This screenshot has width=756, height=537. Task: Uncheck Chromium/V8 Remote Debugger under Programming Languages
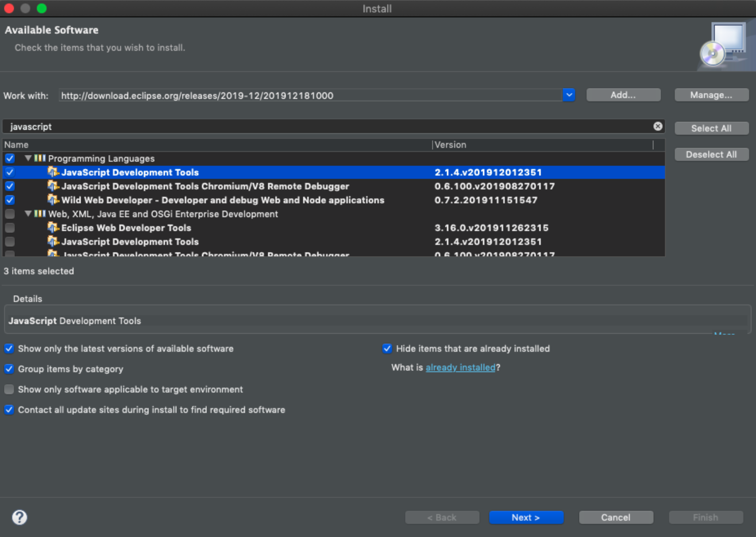(10, 186)
